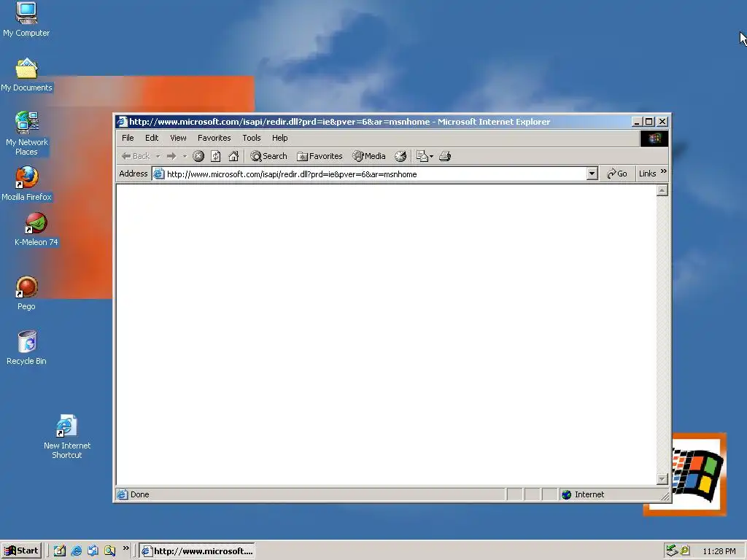Open the Edit menu
This screenshot has width=747, height=560.
click(152, 138)
